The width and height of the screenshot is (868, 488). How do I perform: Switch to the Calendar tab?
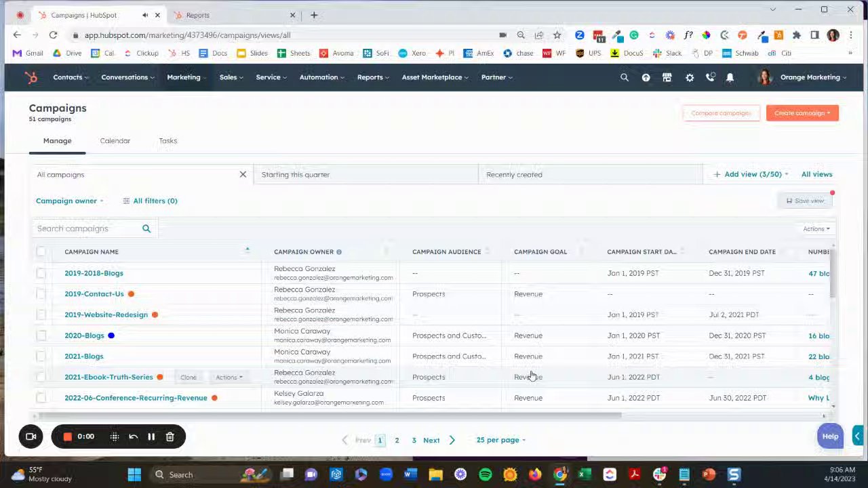[x=115, y=141]
